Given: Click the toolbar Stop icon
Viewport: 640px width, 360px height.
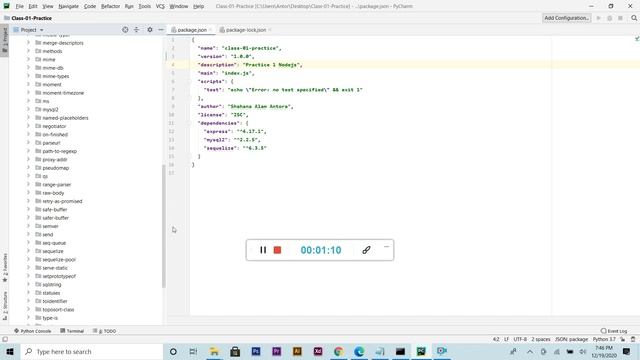Looking at the screenshot, I should [x=620, y=18].
